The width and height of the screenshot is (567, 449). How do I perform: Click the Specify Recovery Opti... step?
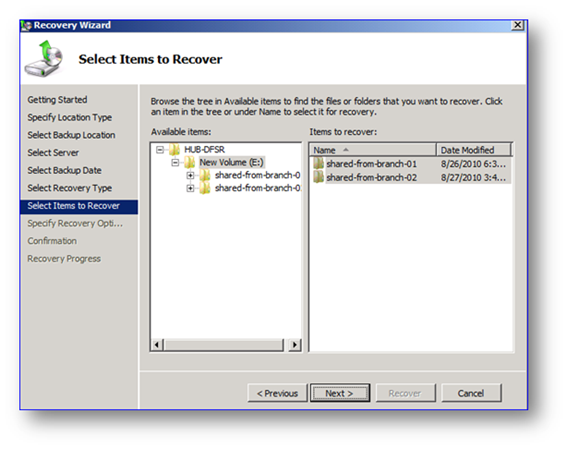(x=75, y=223)
